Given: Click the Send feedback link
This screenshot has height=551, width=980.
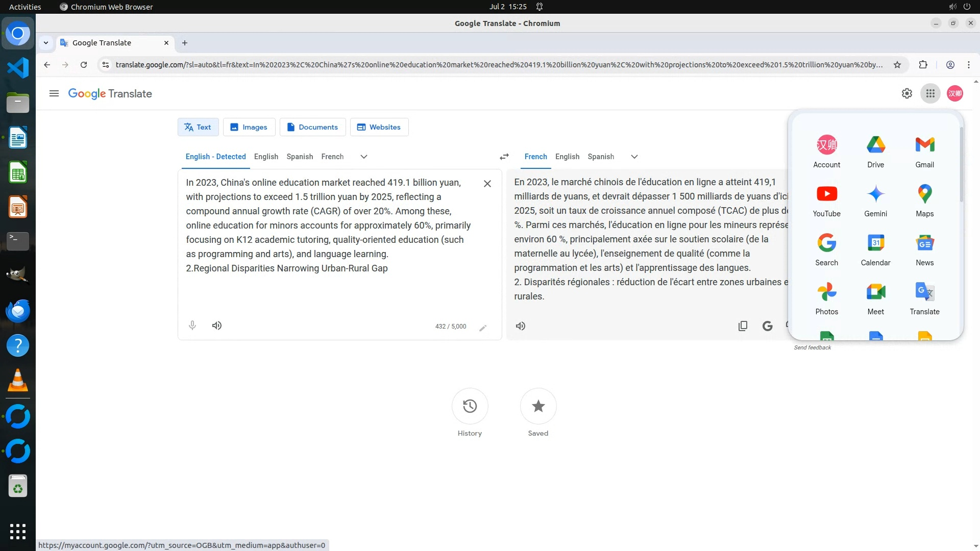Looking at the screenshot, I should [812, 347].
